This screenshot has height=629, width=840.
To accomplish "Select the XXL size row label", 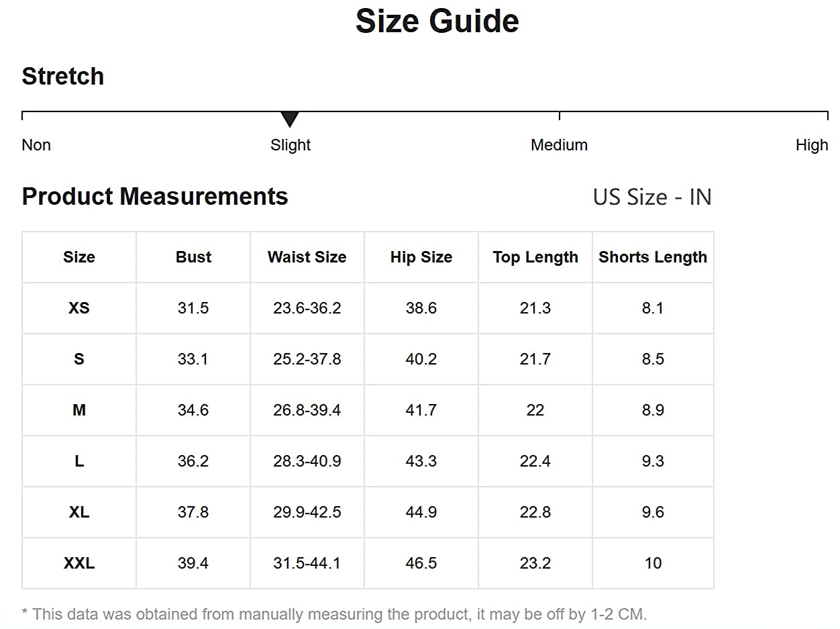I will [79, 563].
